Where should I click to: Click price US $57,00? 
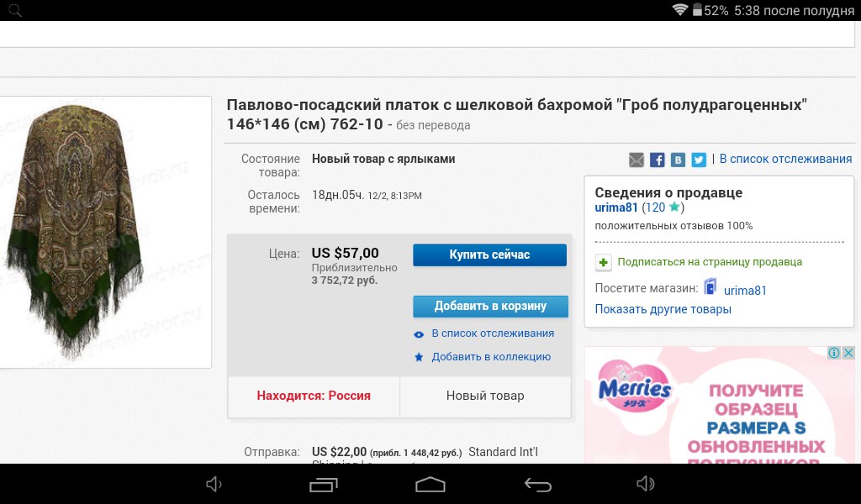tap(345, 254)
